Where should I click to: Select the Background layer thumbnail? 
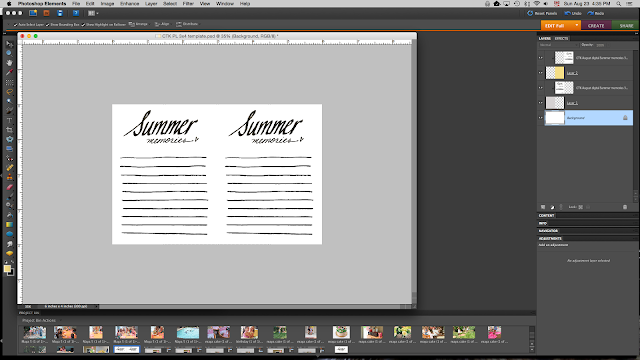(555, 118)
